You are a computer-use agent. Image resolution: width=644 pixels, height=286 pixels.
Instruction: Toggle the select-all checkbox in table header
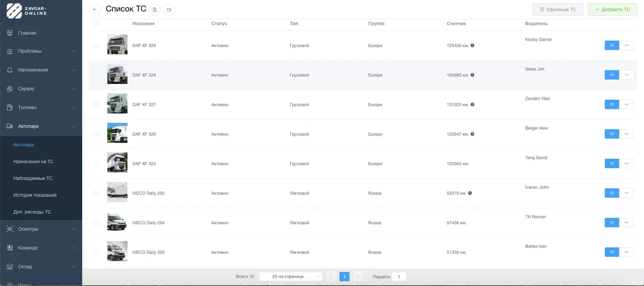96,24
